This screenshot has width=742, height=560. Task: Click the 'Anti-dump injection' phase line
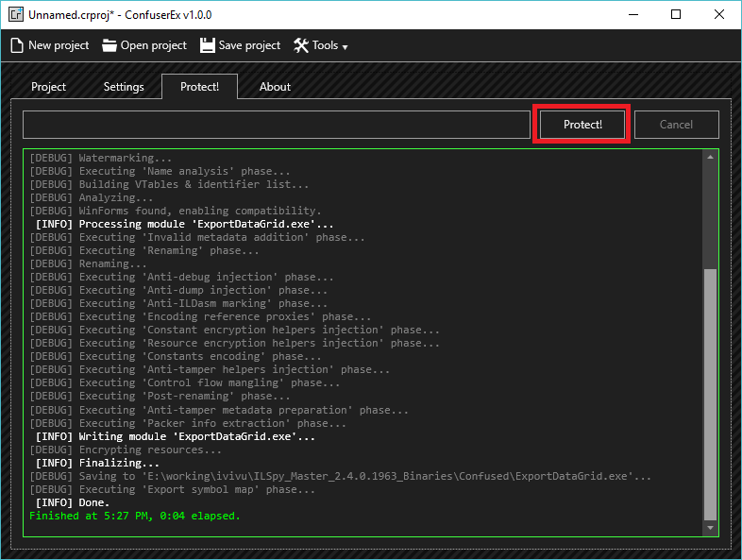point(178,290)
